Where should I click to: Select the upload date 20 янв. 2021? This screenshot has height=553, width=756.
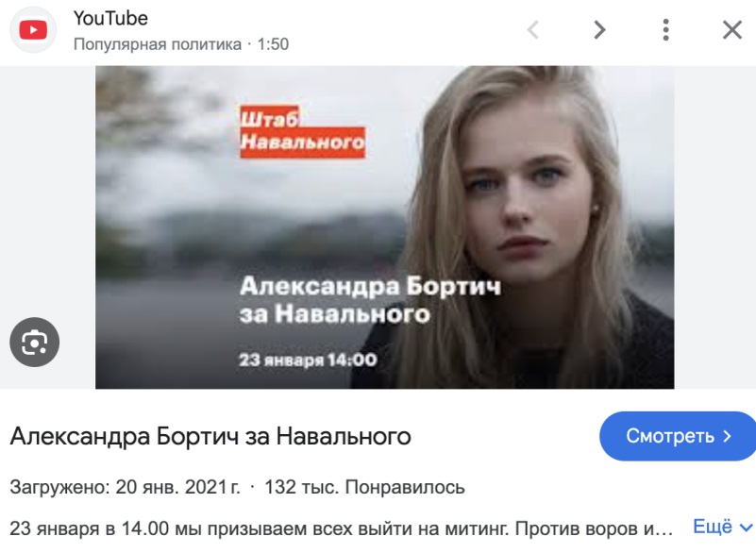pyautogui.click(x=177, y=487)
